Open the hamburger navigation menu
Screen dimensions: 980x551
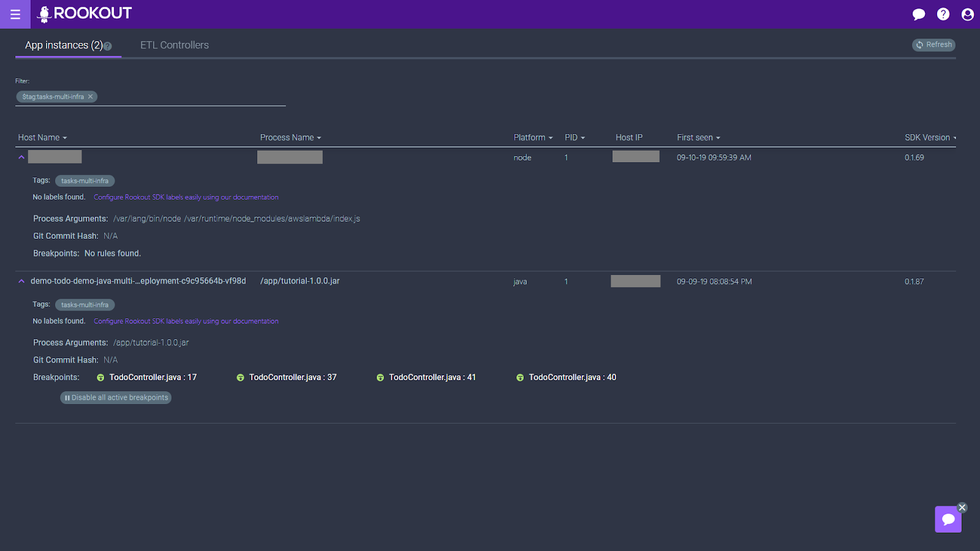[15, 14]
